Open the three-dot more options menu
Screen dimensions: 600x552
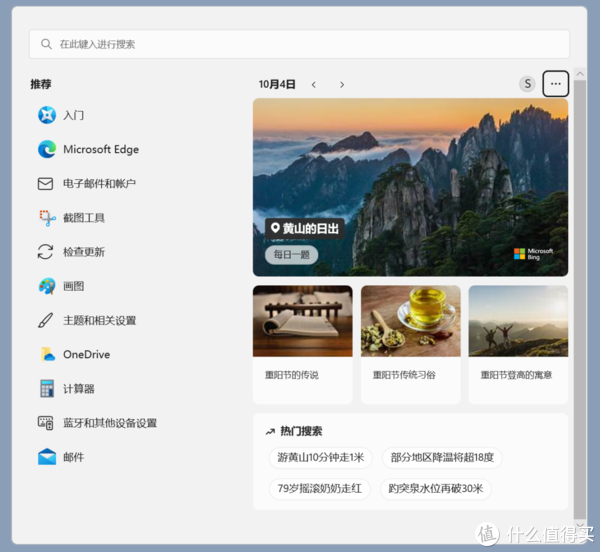click(x=556, y=84)
